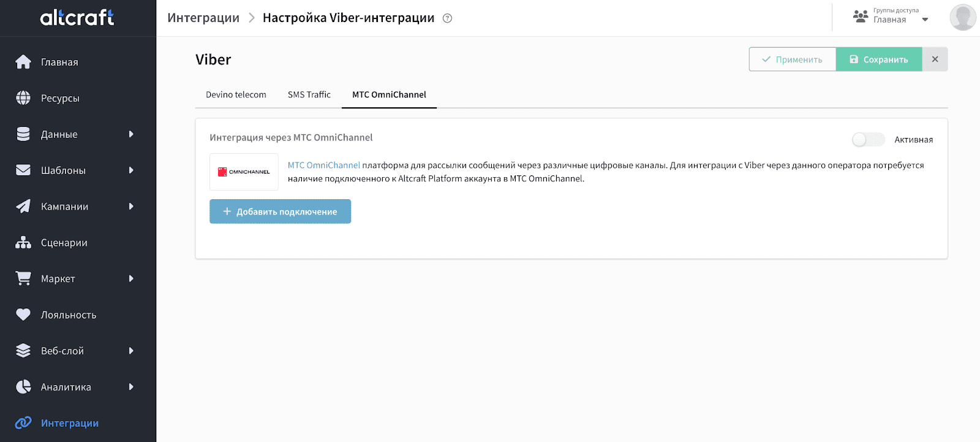Open Ресурсы in the sidebar

[x=60, y=98]
